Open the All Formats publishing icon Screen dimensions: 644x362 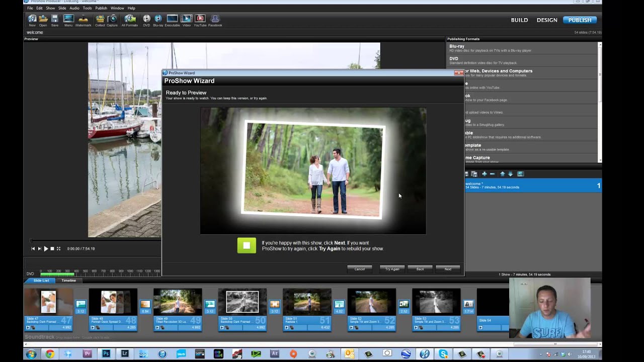(x=130, y=19)
